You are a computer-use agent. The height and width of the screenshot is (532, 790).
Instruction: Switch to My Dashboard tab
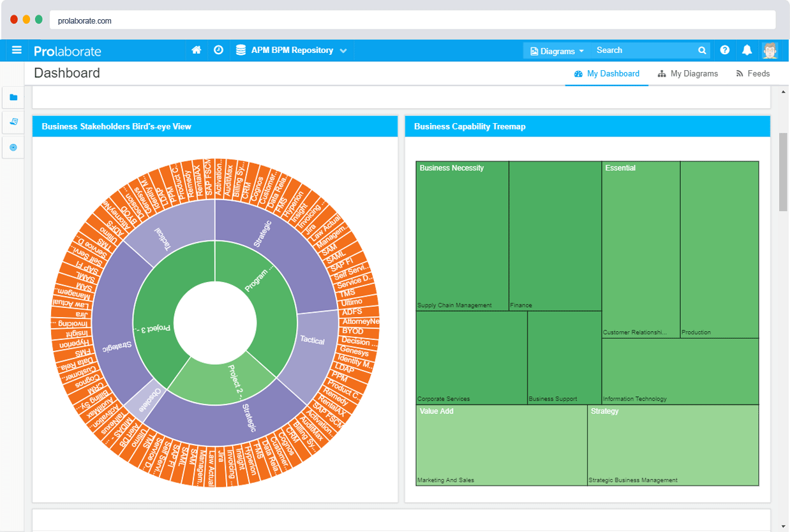pyautogui.click(x=606, y=74)
